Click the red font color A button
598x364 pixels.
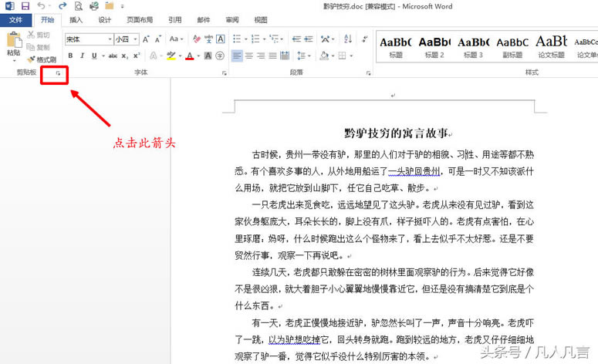[188, 56]
